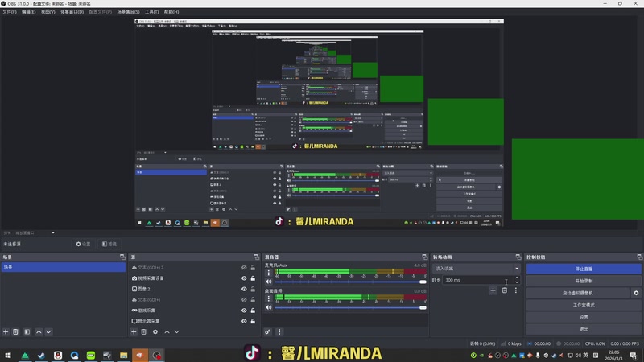Open mixer options three-dot menu at bottom
The height and width of the screenshot is (362, 644).
pos(279,331)
